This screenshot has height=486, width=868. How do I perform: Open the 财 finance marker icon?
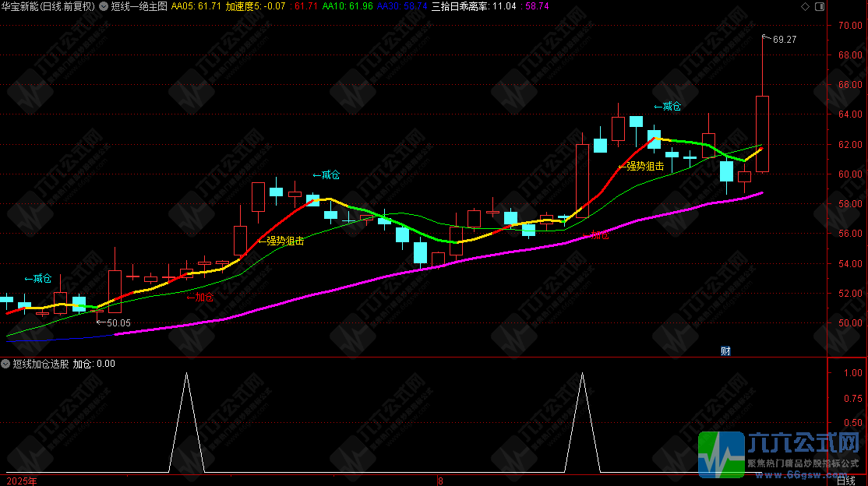click(x=725, y=351)
